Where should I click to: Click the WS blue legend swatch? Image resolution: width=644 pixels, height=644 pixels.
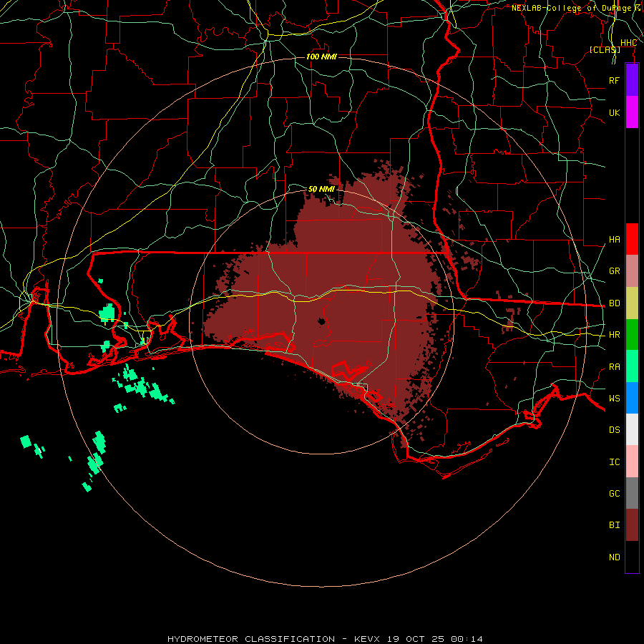[632, 398]
